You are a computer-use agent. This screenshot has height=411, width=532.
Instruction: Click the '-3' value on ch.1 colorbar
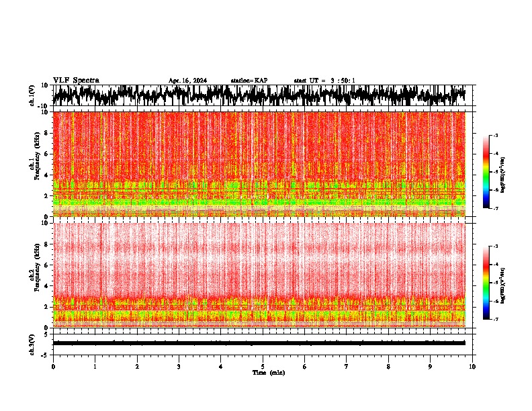495,135
